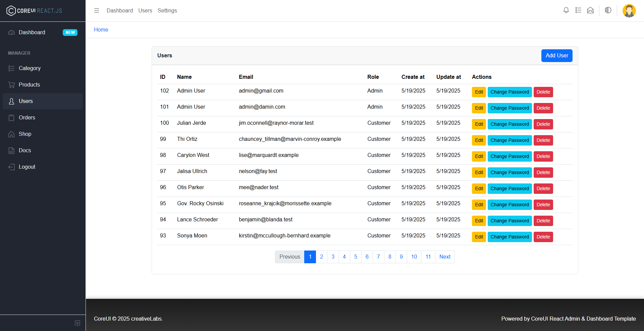This screenshot has height=331, width=644.
Task: Delete user Lance Schroeder
Action: coord(543,221)
